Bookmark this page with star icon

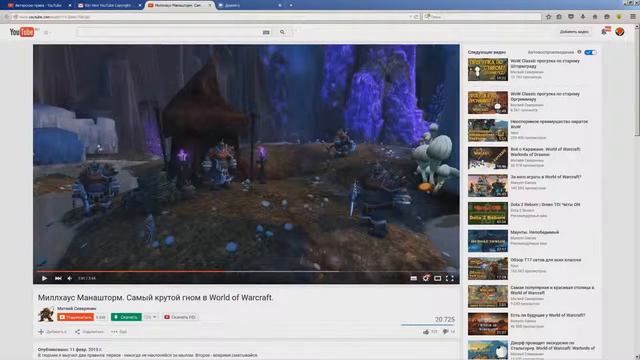(x=549, y=17)
